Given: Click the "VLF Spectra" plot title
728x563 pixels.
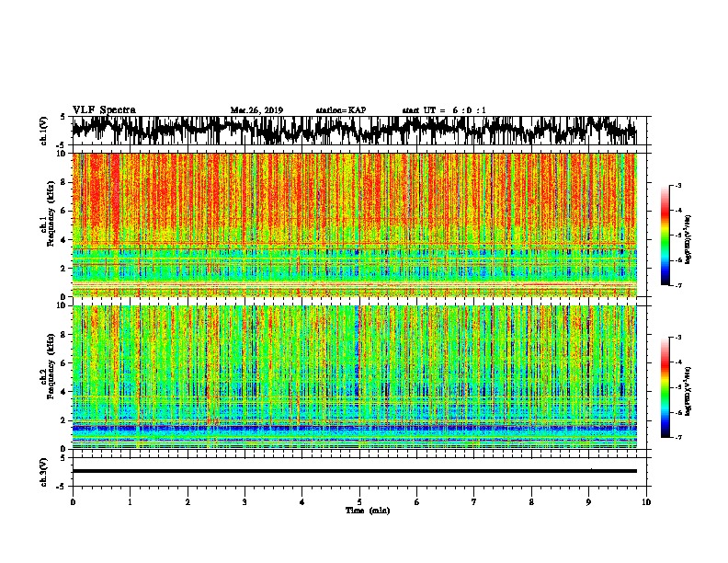Looking at the screenshot, I should [104, 110].
